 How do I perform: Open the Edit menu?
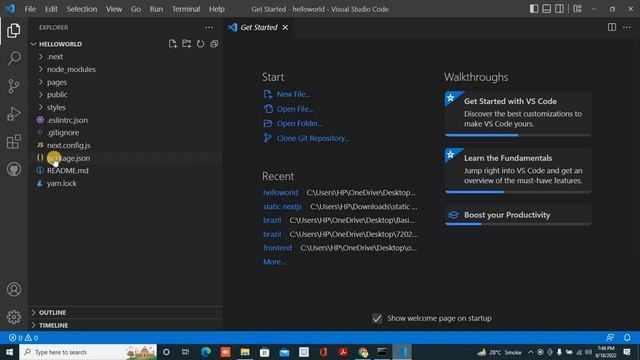point(51,9)
